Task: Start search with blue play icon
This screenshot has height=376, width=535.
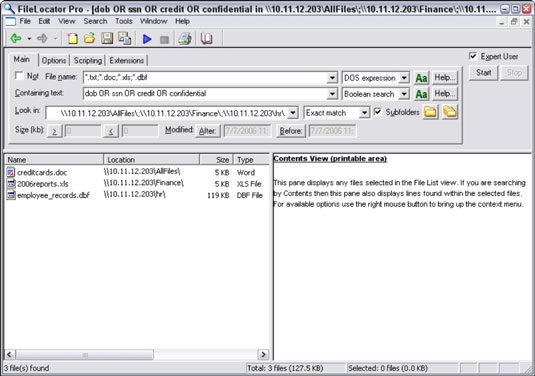Action: (x=147, y=39)
